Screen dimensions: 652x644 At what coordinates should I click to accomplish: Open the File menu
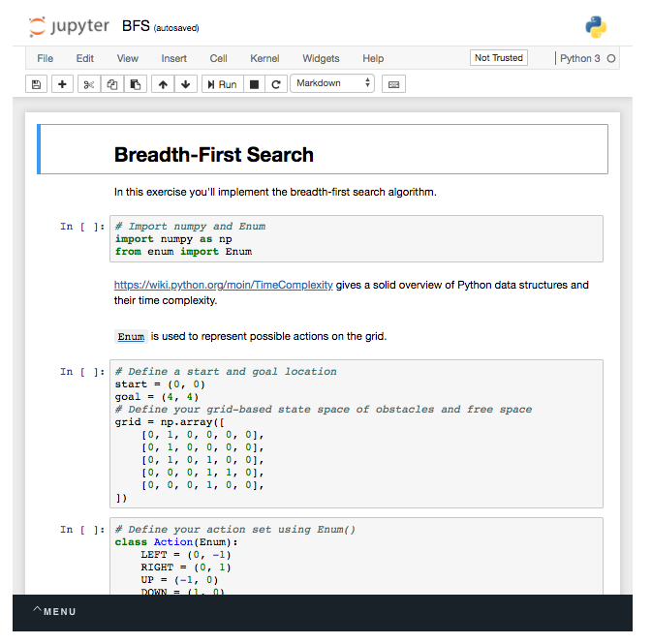coord(45,59)
